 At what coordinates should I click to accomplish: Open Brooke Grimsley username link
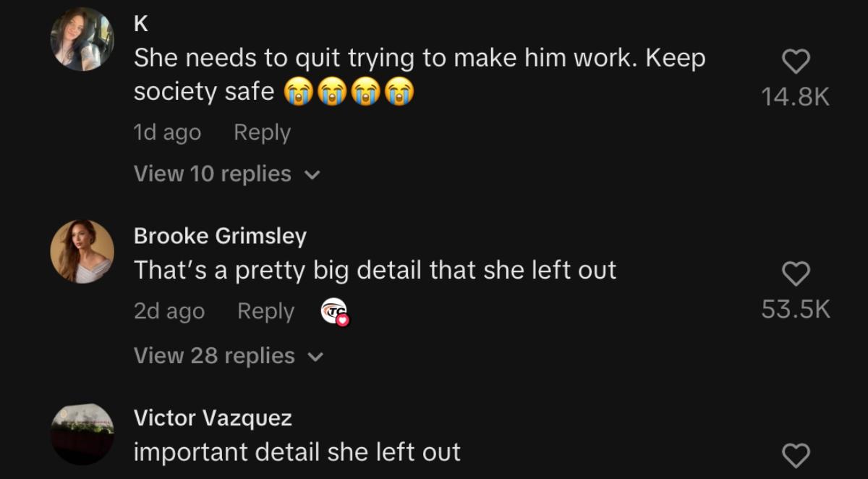pyautogui.click(x=220, y=236)
